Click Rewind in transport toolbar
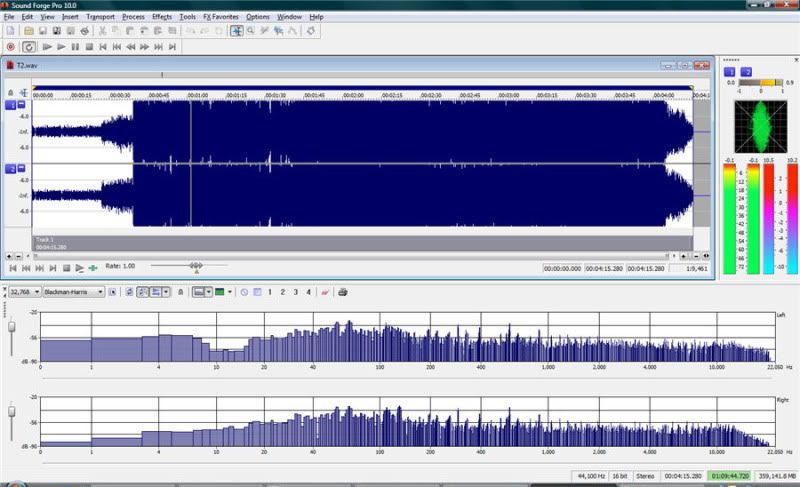This screenshot has height=487, width=800. (x=131, y=47)
